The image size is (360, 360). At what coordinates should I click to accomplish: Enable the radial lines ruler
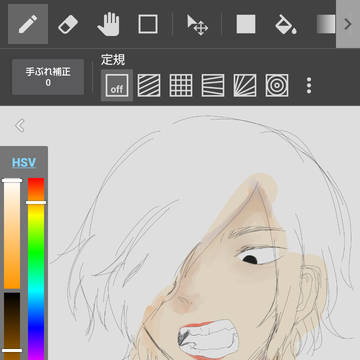245,85
